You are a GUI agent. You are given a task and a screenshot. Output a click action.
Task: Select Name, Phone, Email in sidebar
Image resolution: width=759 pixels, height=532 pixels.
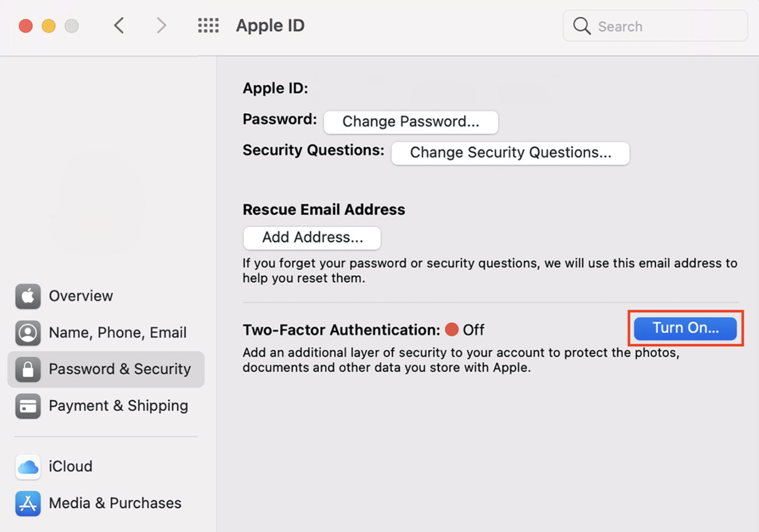pos(106,332)
